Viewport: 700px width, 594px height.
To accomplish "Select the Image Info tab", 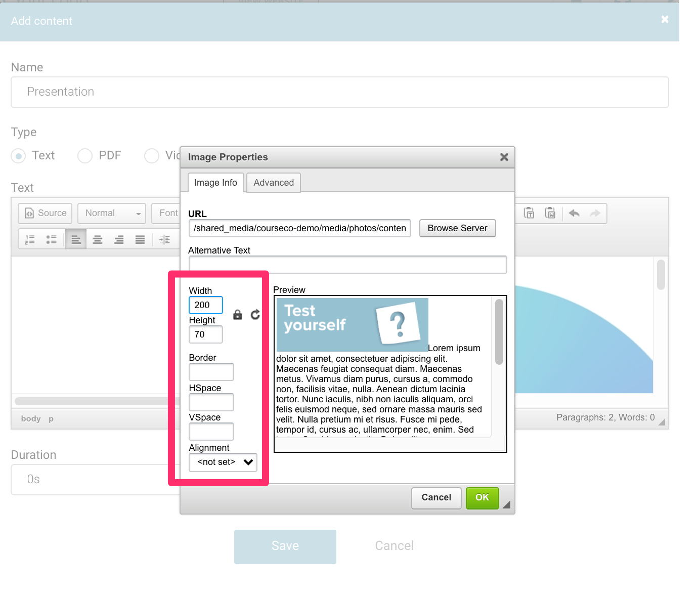I will [x=215, y=183].
